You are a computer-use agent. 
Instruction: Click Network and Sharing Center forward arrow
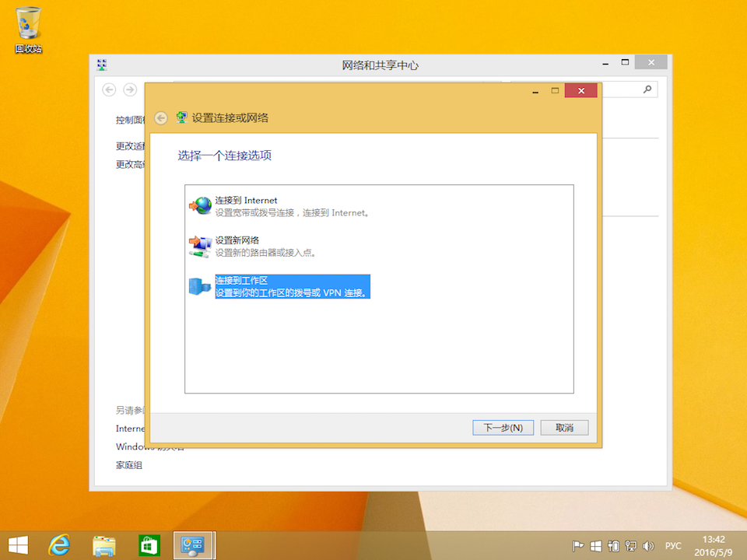(x=130, y=89)
